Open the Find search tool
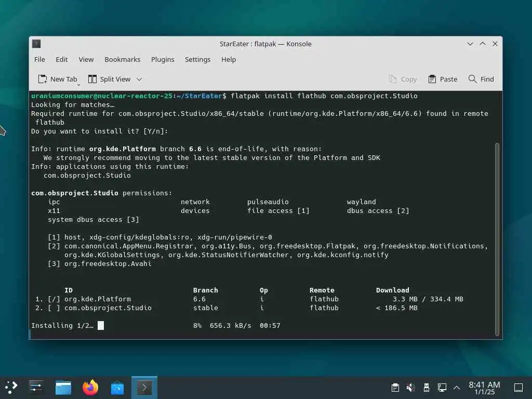 point(481,79)
